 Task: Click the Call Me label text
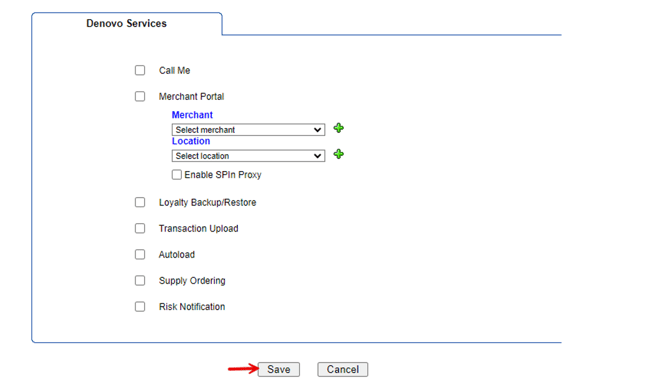pos(174,70)
